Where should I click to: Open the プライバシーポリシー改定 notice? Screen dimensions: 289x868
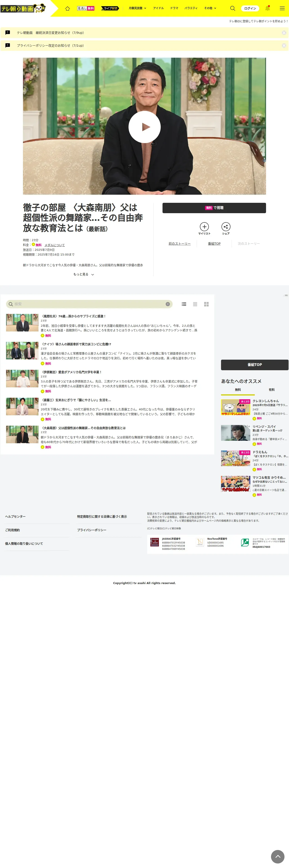click(x=50, y=46)
